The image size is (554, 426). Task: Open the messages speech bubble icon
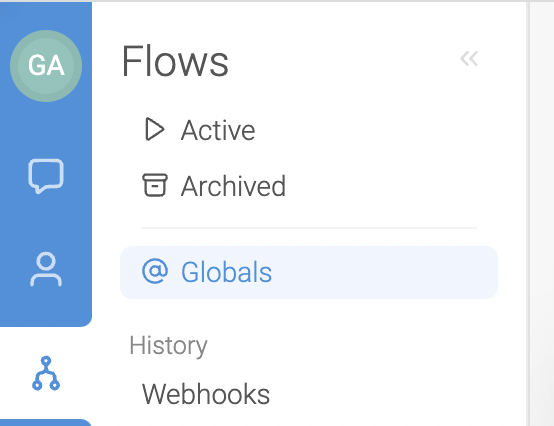[x=46, y=176]
